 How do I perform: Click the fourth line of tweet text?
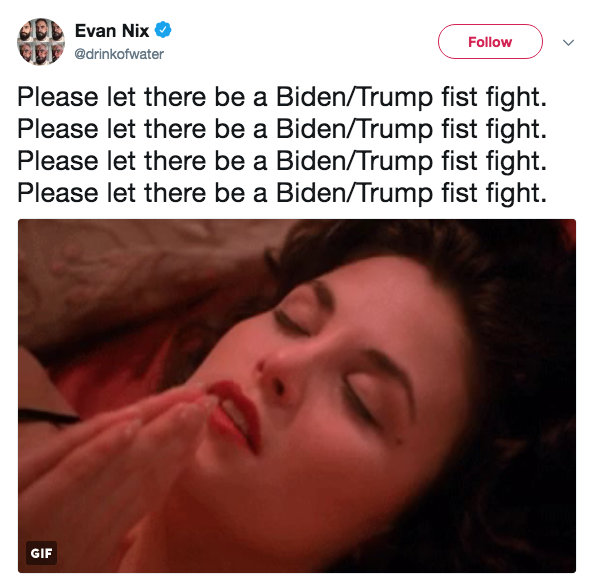coord(282,193)
